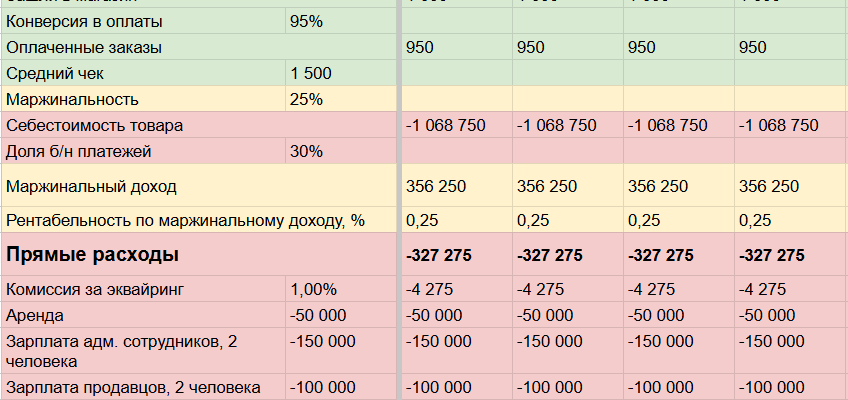Select the 'Маржинальность' label cell
This screenshot has width=848, height=400.
[x=72, y=99]
